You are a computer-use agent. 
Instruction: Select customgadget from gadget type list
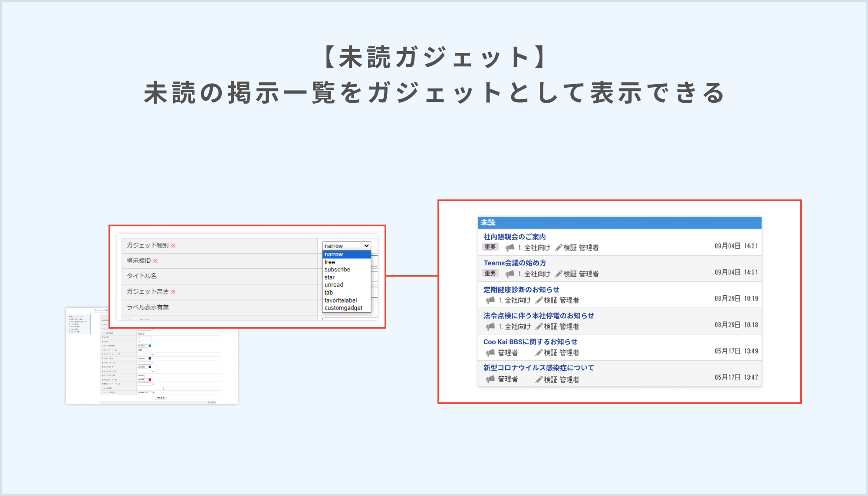tap(346, 308)
